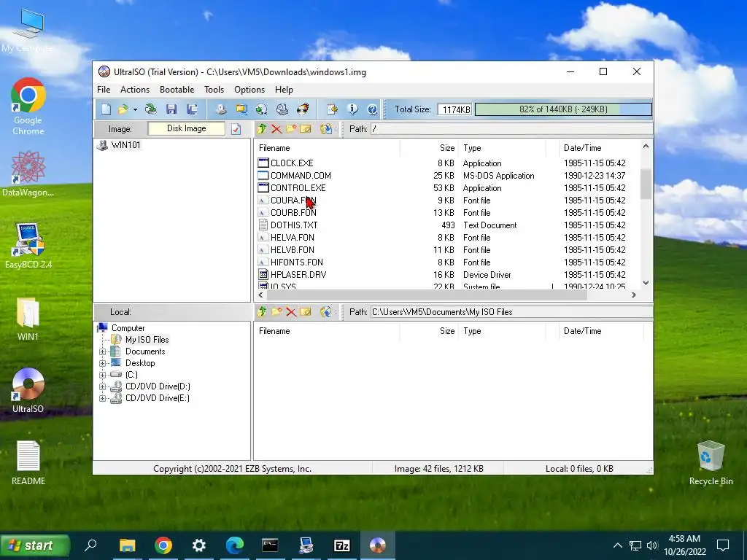Select Computer in the local tree
Screen dimensions: 747x560
pyautogui.click(x=128, y=328)
